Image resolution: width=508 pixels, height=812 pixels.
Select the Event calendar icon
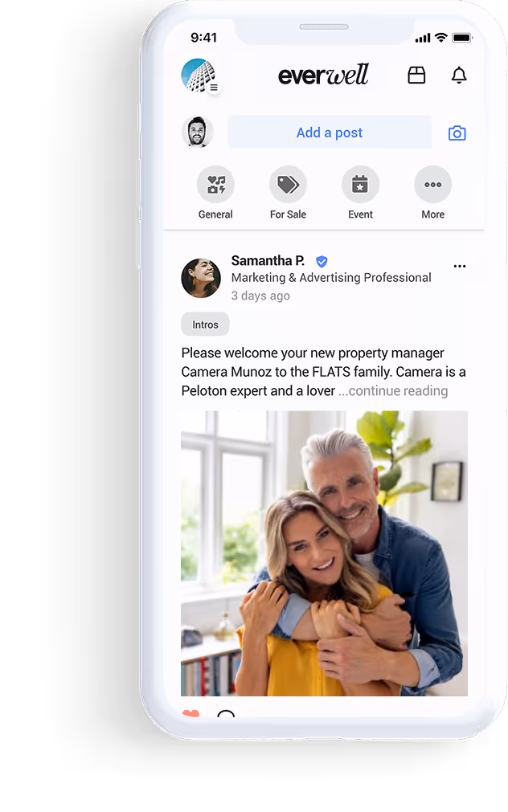(x=360, y=185)
